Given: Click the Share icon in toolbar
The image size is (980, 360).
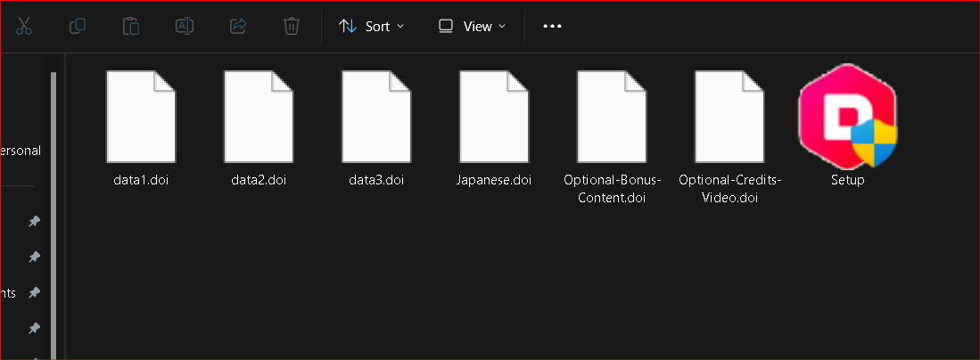Looking at the screenshot, I should point(238,26).
